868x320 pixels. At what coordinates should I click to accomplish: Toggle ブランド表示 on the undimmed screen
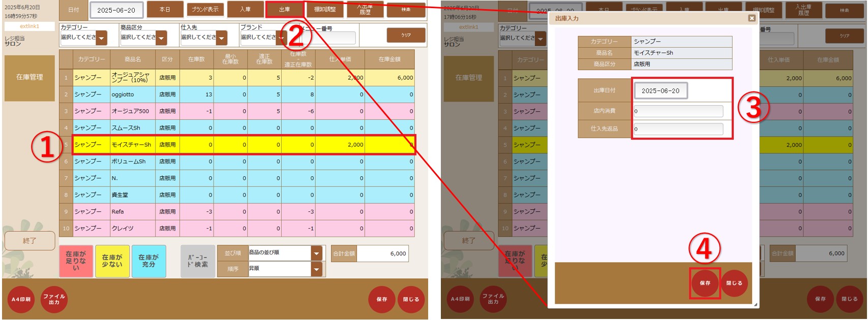[205, 10]
